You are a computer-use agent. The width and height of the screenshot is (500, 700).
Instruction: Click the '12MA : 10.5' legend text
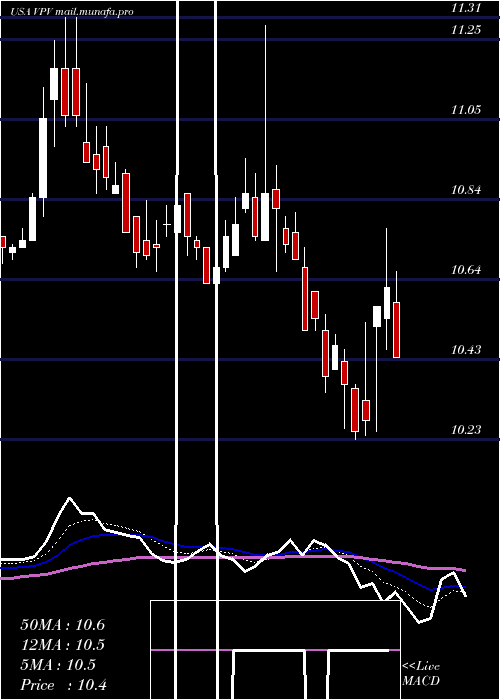(63, 645)
